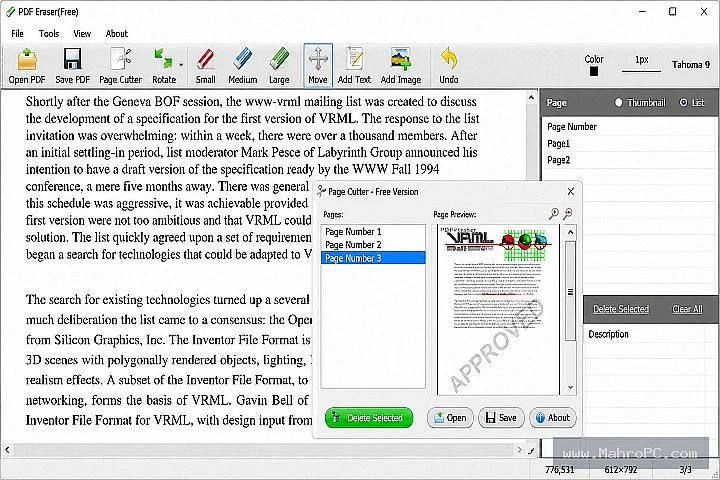Activate the Move tool
The image size is (720, 480).
(x=318, y=66)
